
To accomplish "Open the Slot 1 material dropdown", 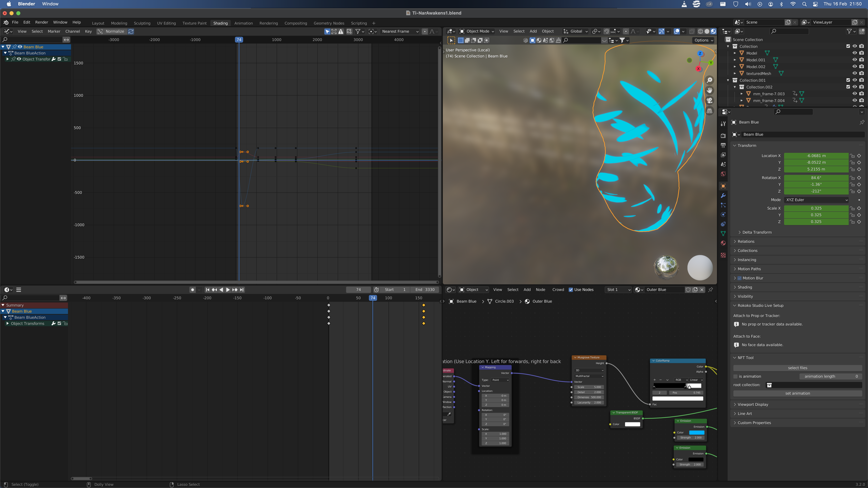I will (618, 290).
